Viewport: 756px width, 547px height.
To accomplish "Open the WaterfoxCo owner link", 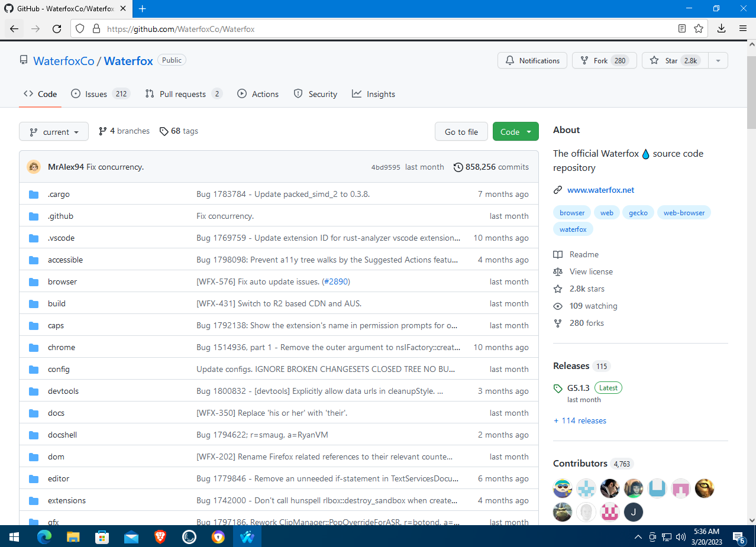I will 64,61.
